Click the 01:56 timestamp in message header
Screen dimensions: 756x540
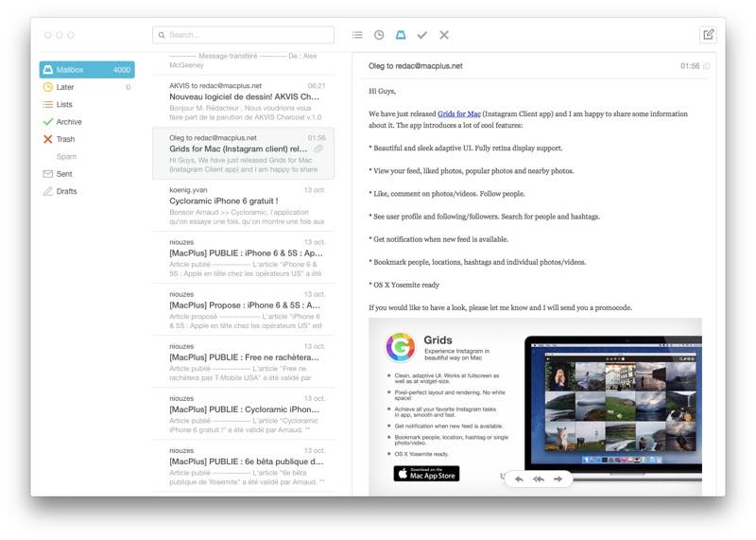coord(690,66)
